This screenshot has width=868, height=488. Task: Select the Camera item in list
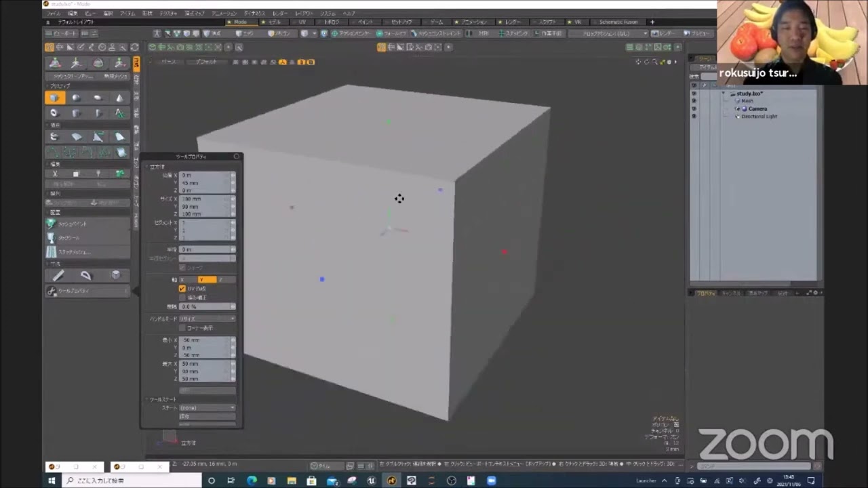click(757, 108)
